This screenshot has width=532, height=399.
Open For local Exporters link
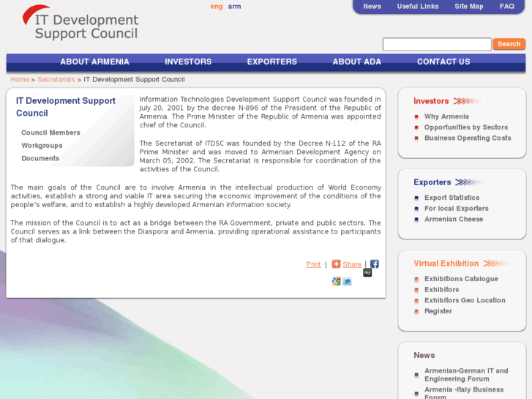pyautogui.click(x=457, y=209)
